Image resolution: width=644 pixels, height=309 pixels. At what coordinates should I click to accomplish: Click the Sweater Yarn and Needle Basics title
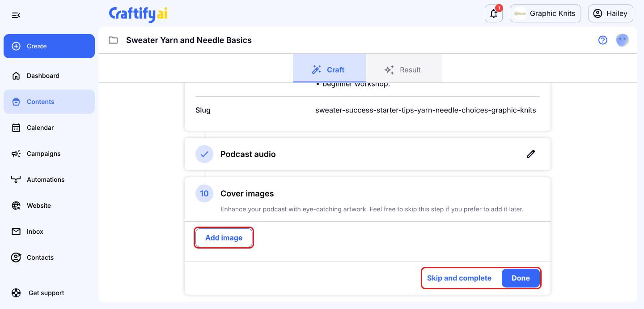point(189,40)
